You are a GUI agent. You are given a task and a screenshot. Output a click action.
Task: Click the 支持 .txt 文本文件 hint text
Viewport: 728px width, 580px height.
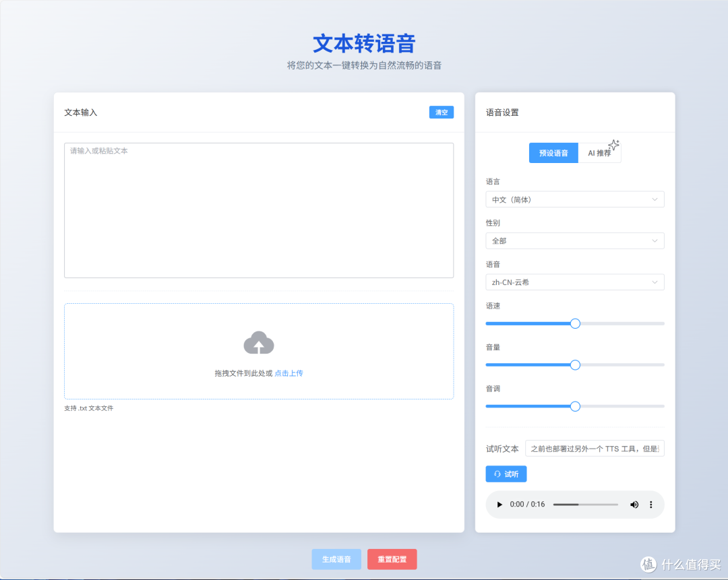pos(89,408)
